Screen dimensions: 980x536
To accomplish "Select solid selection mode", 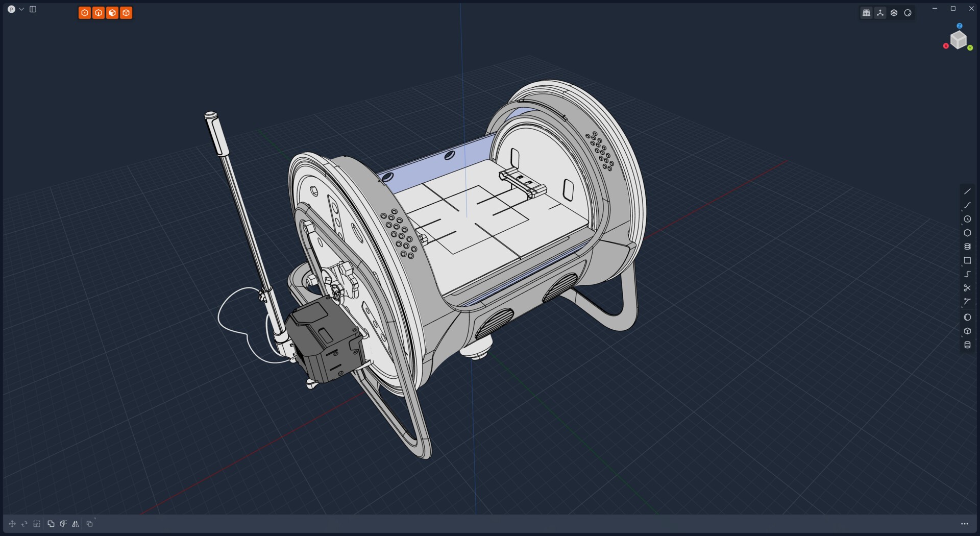I will [126, 13].
